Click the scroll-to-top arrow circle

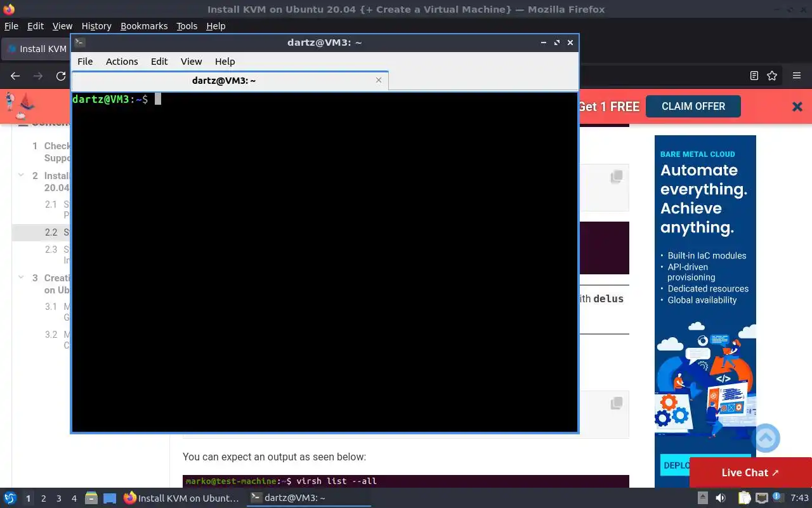766,438
